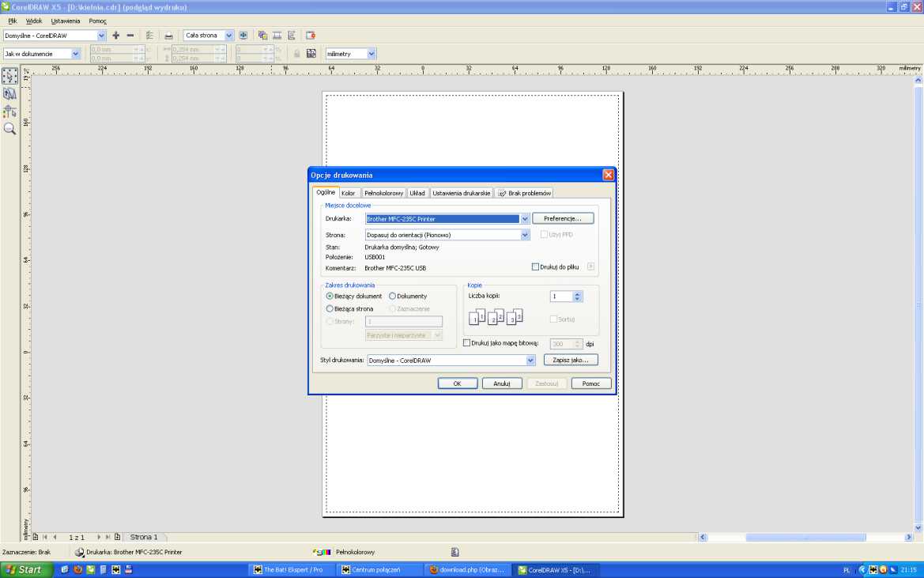Increase the 'Liczba kopii' stepper value

(578, 293)
